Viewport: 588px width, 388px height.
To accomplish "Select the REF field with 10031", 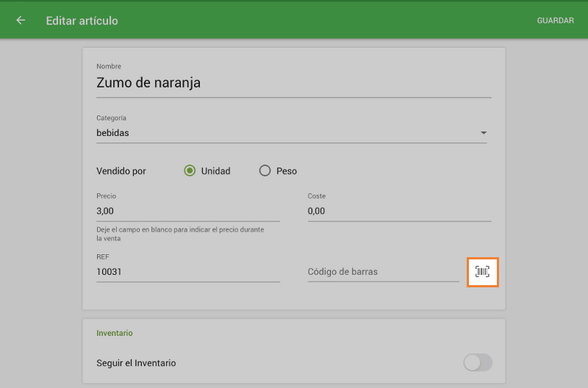I will tap(187, 272).
